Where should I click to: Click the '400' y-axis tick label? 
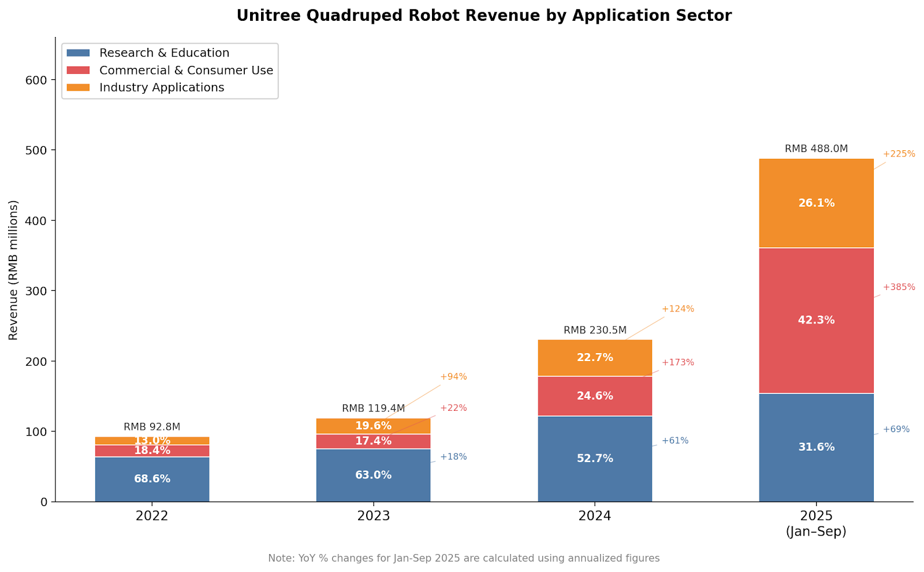(x=36, y=221)
